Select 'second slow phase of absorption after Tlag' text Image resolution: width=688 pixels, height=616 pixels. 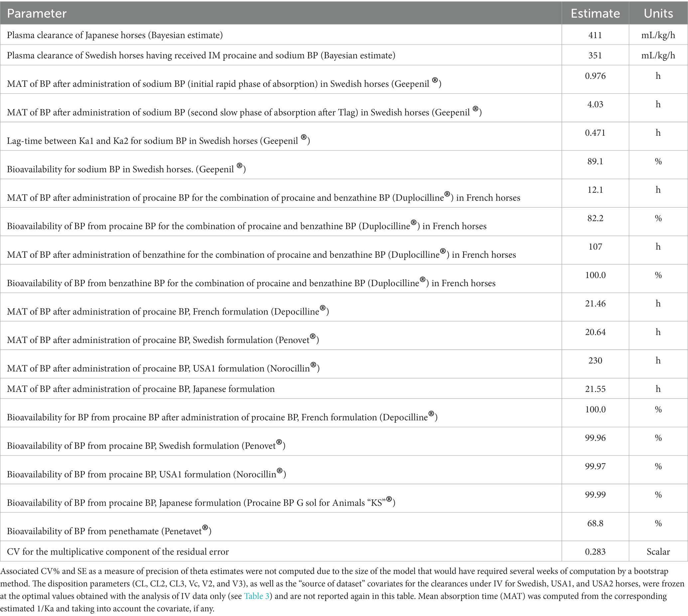(244, 111)
